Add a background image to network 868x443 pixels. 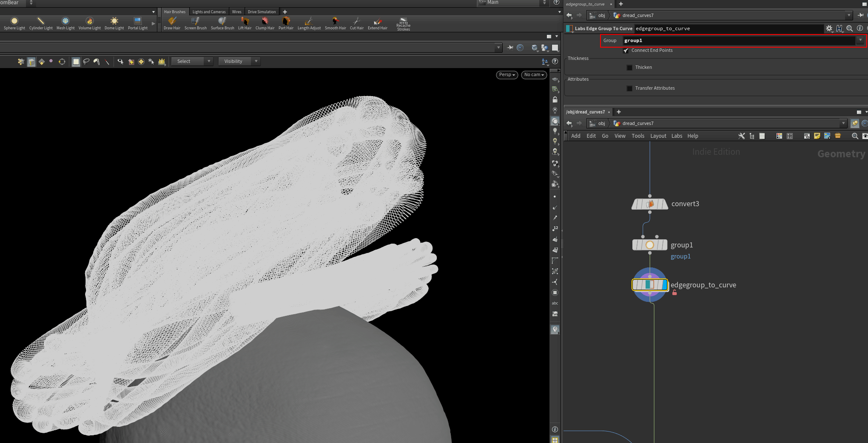827,136
